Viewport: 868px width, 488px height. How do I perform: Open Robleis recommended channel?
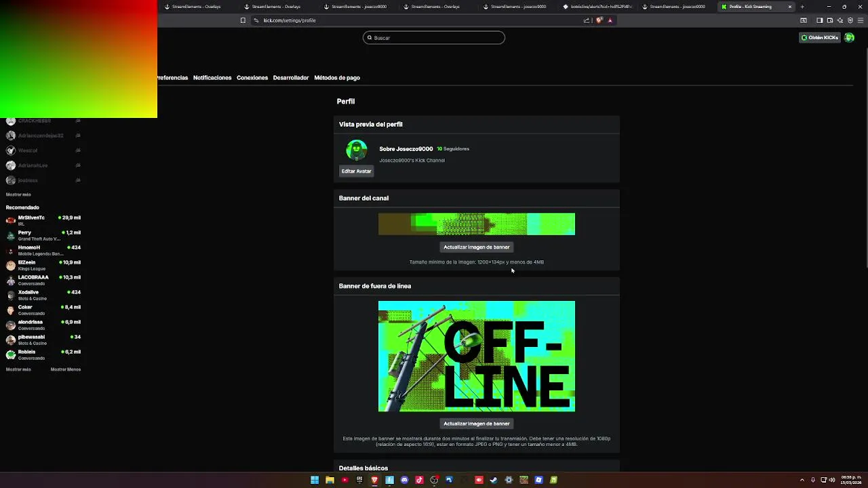tap(43, 354)
